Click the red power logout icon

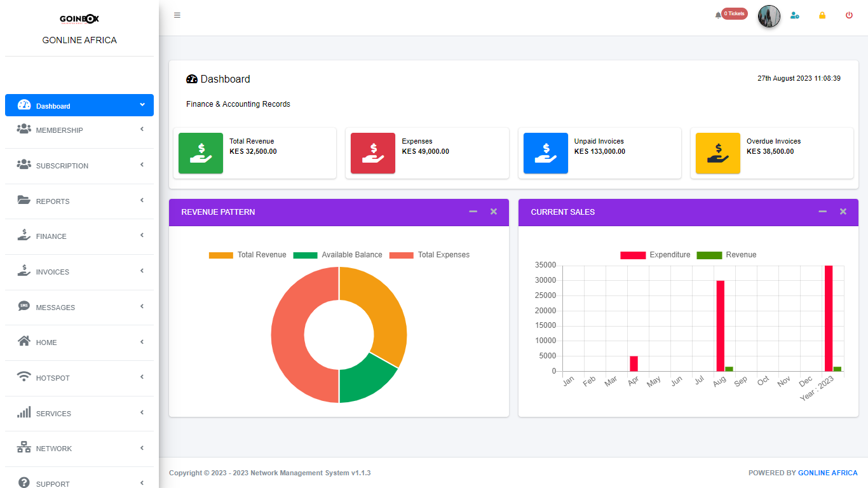pos(849,15)
